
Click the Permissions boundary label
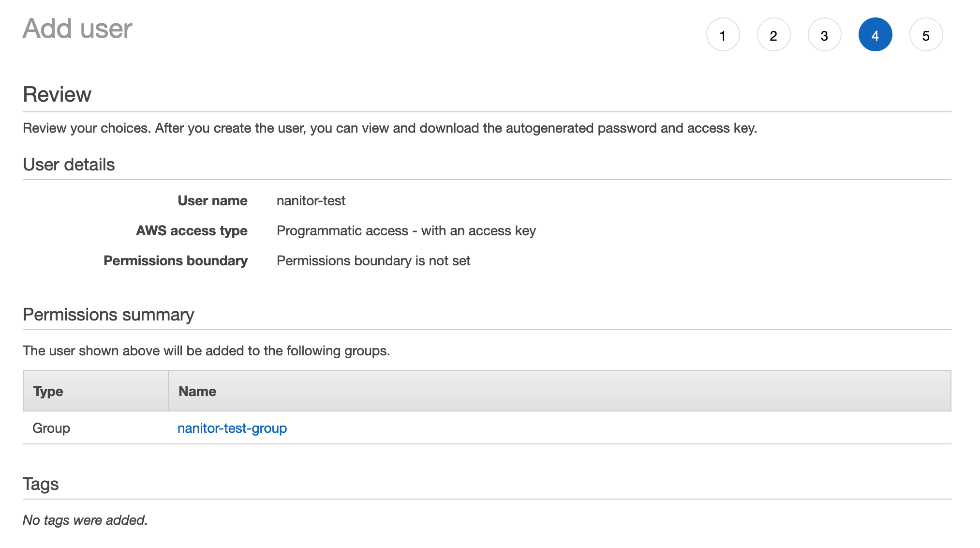point(175,261)
